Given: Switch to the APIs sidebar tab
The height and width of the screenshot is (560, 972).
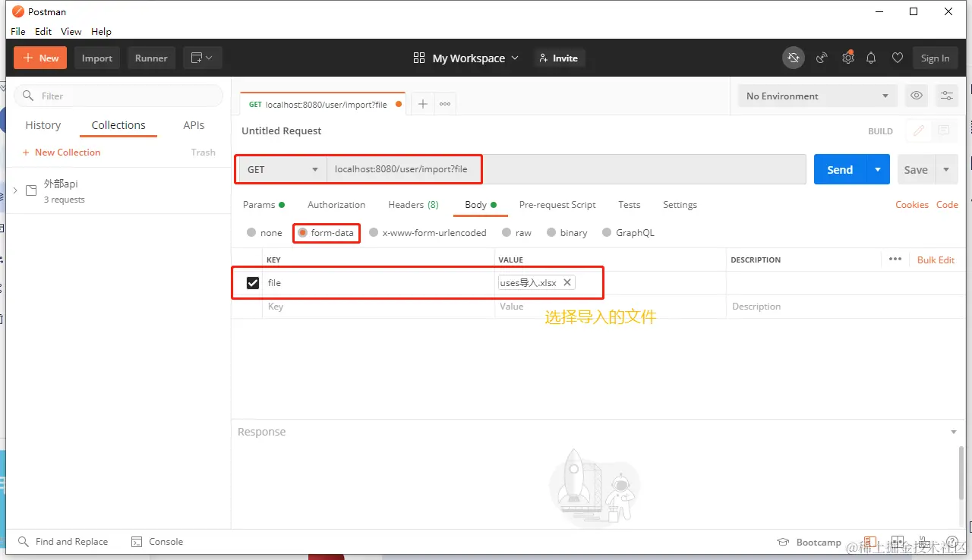Looking at the screenshot, I should pyautogui.click(x=194, y=125).
